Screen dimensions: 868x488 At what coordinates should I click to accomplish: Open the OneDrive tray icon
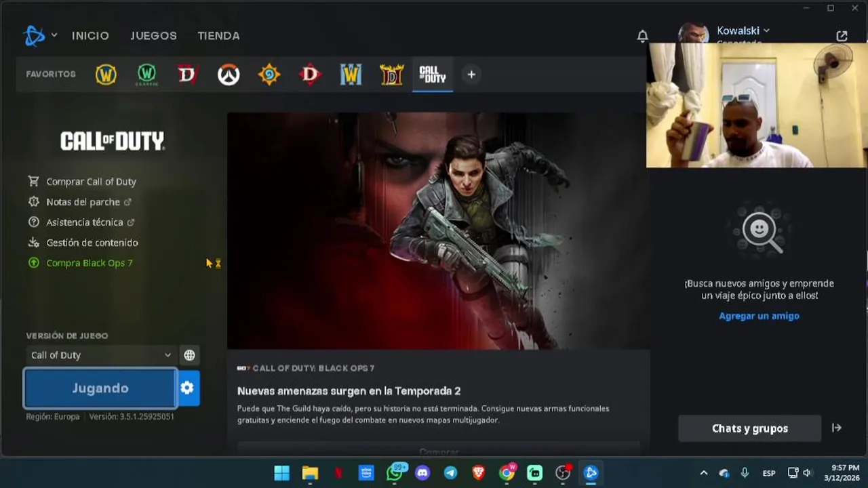724,473
